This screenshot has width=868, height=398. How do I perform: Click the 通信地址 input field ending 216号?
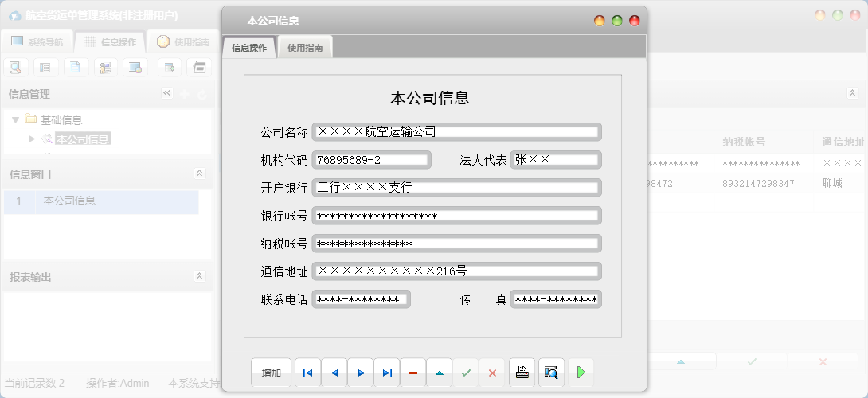coord(457,271)
